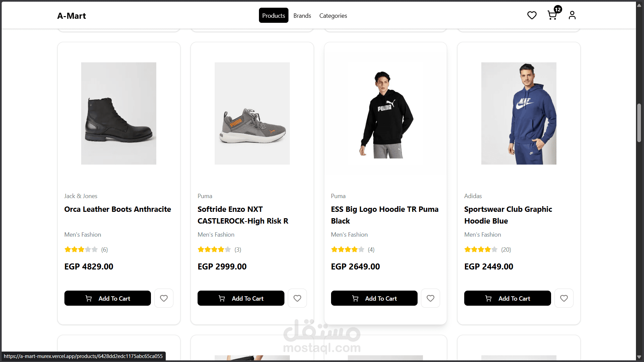Click the scroll-up arrow at the scrollbar top
Image resolution: width=644 pixels, height=362 pixels.
point(639,5)
